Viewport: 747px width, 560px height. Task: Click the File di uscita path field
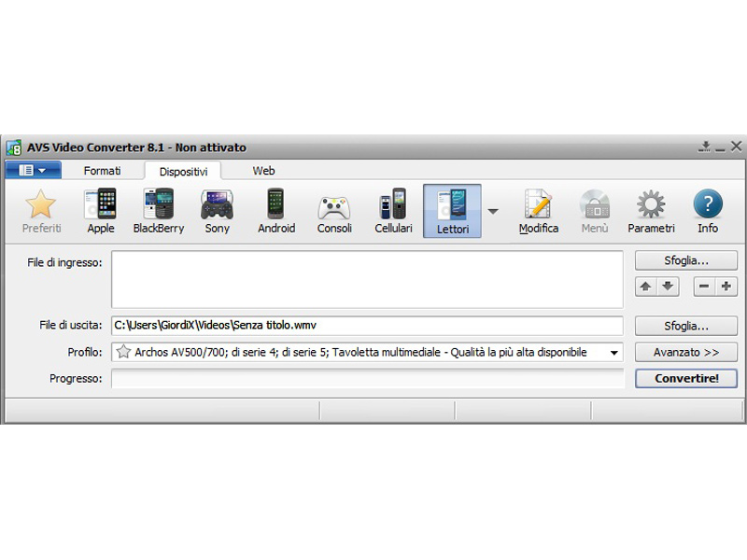click(367, 326)
